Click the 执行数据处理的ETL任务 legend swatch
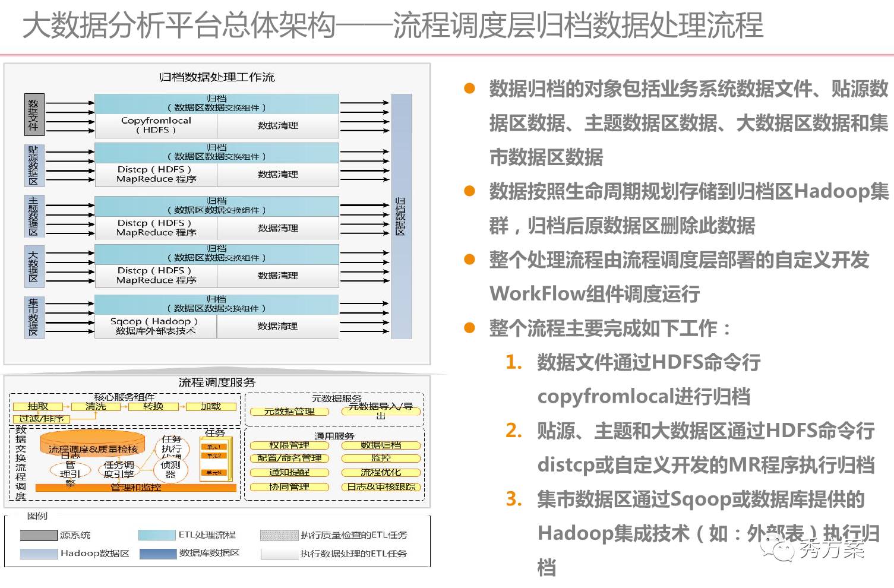 click(279, 554)
